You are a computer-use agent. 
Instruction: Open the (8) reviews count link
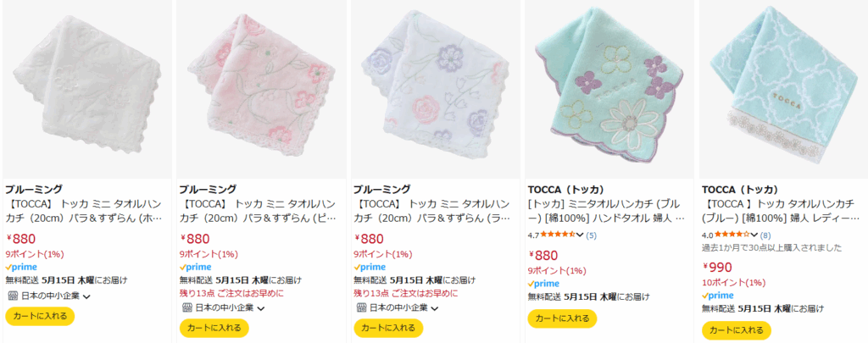click(x=765, y=235)
